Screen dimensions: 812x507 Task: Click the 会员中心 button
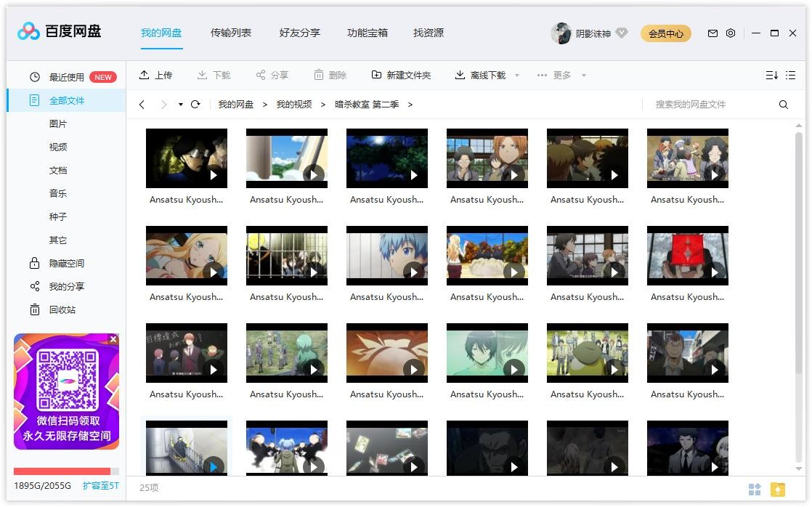[665, 33]
